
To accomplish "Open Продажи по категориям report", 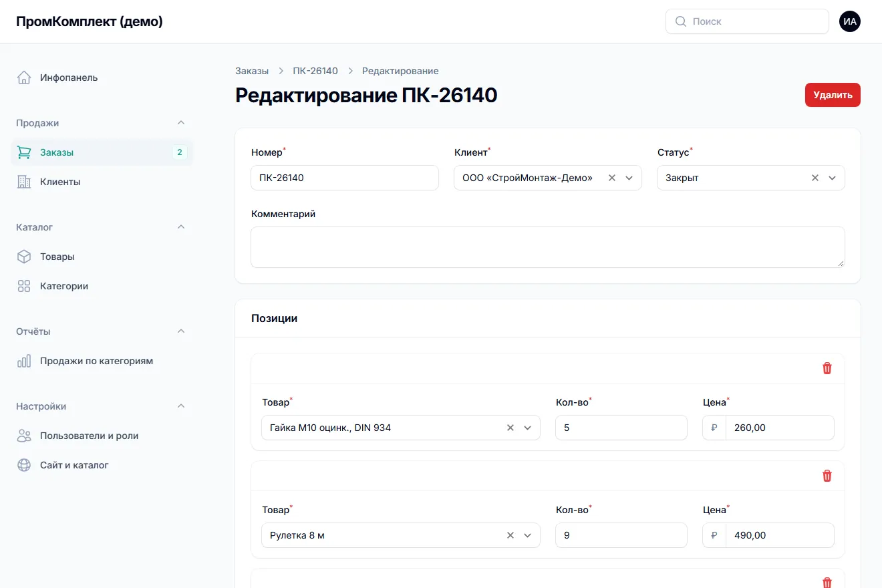I will tap(102, 361).
